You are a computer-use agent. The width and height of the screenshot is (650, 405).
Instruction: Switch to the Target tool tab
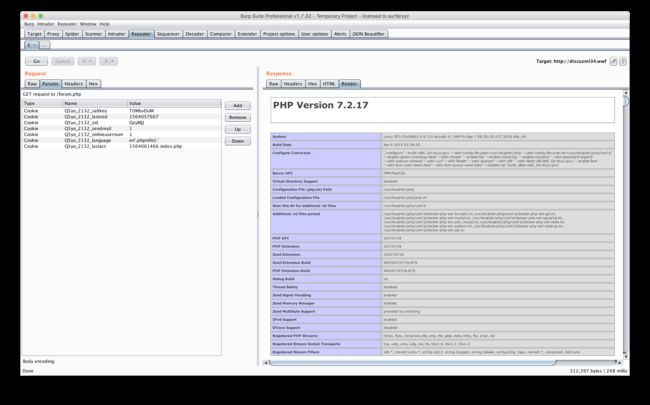point(34,34)
